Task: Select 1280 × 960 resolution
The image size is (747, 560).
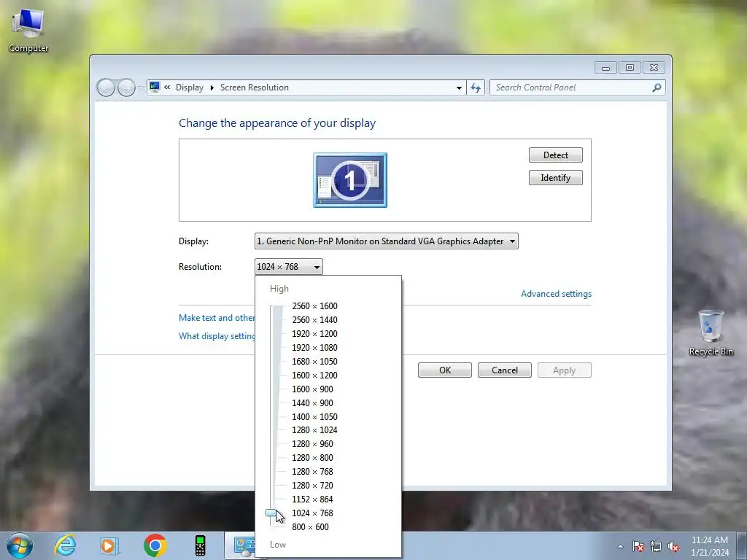Action: coord(312,444)
